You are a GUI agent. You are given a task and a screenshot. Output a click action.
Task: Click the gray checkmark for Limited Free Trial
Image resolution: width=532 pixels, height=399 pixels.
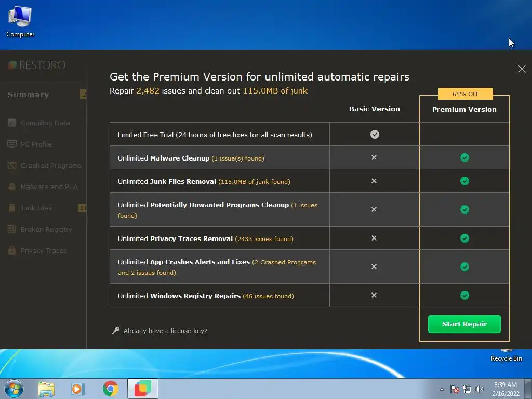tap(375, 135)
